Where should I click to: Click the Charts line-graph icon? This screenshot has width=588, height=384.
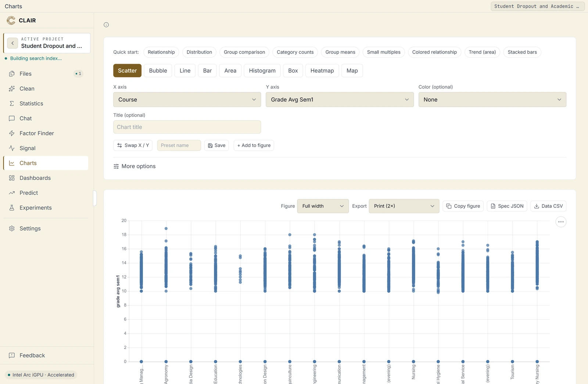click(12, 163)
